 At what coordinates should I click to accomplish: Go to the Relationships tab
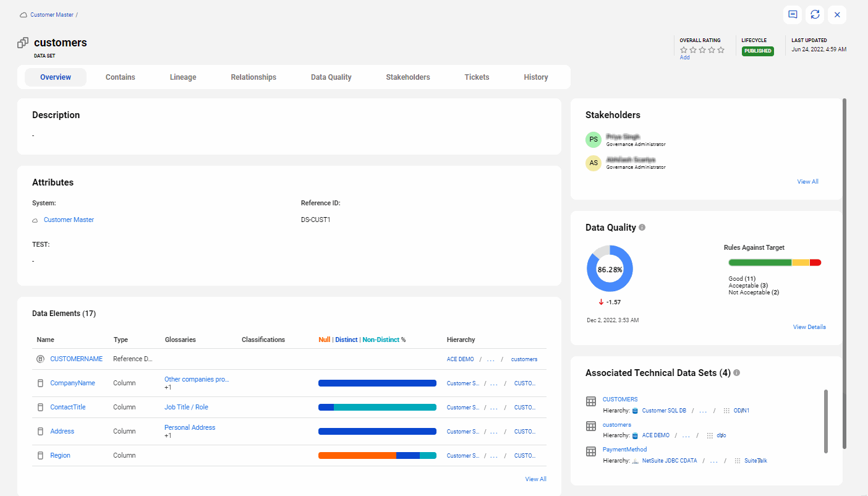point(253,77)
